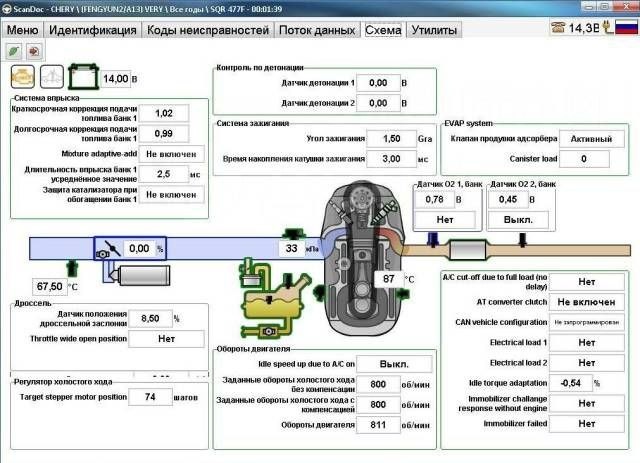Click coolant temperature value 87
Screen dimensions: 640x463
[389, 279]
